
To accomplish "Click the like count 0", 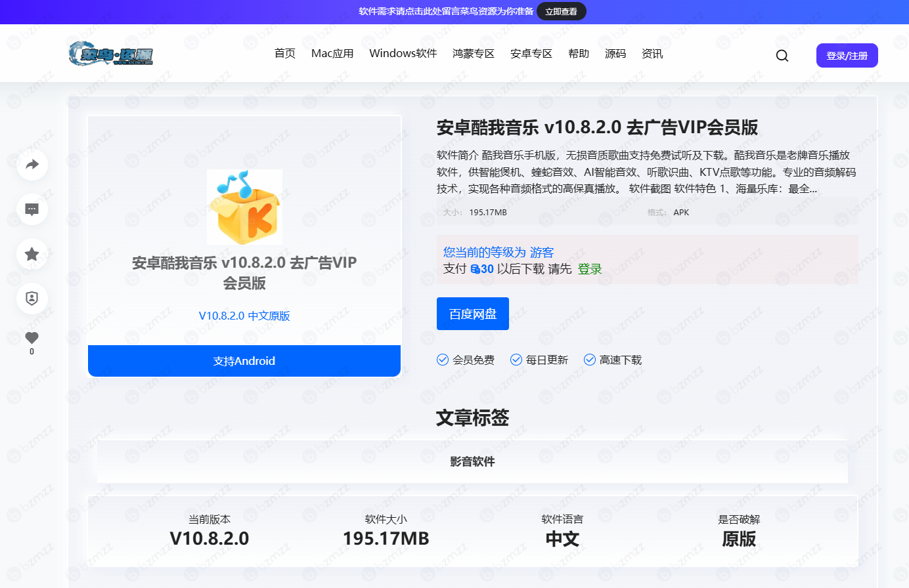I will [32, 352].
